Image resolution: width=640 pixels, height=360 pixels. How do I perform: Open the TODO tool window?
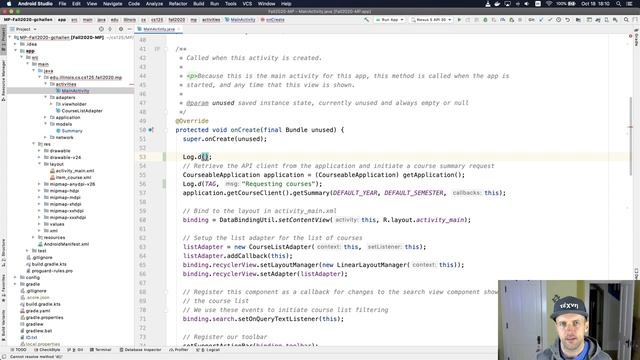[x=18, y=350]
